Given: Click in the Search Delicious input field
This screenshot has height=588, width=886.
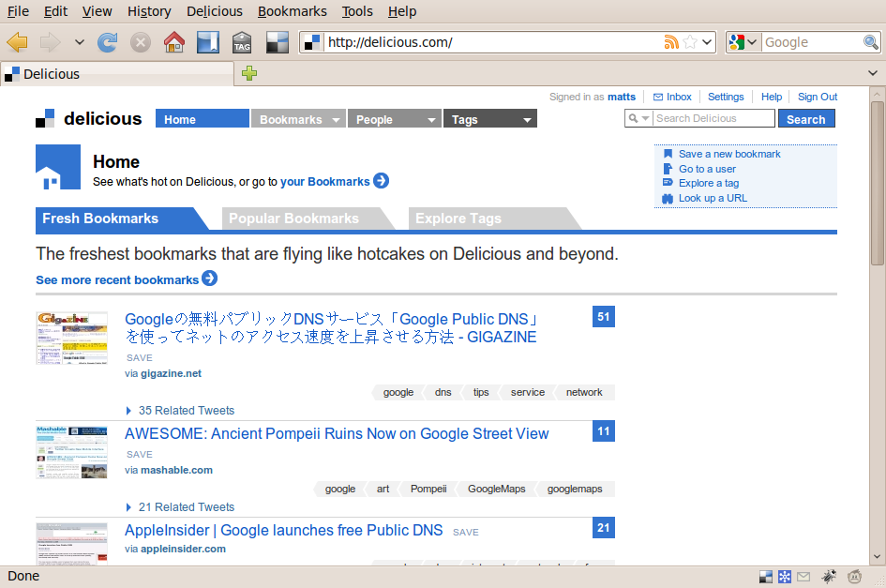Looking at the screenshot, I should pyautogui.click(x=713, y=118).
